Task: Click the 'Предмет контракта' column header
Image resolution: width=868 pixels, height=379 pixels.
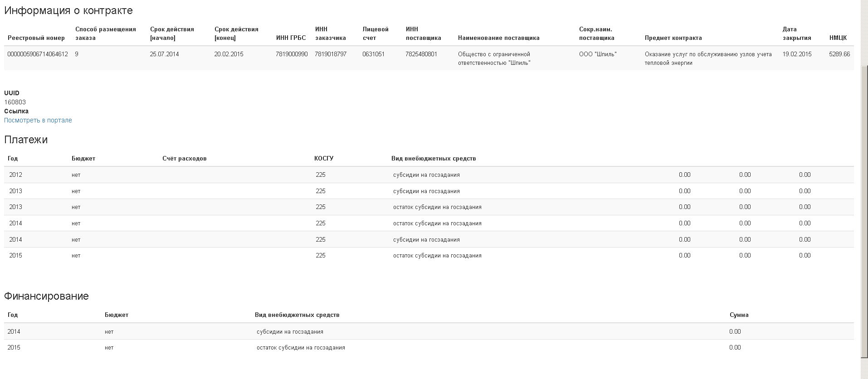Action: tap(673, 38)
